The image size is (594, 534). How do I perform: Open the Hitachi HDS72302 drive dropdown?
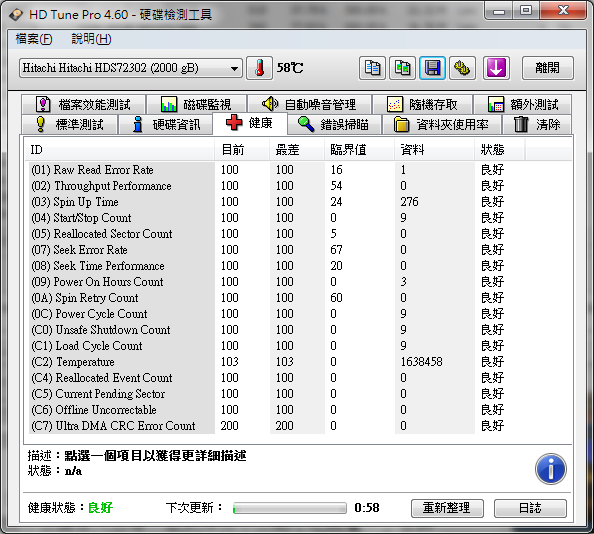[131, 68]
